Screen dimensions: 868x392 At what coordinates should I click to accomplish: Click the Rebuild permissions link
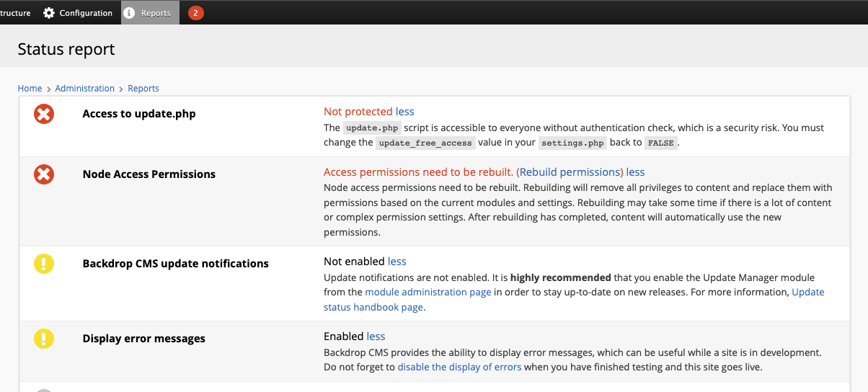tap(570, 172)
